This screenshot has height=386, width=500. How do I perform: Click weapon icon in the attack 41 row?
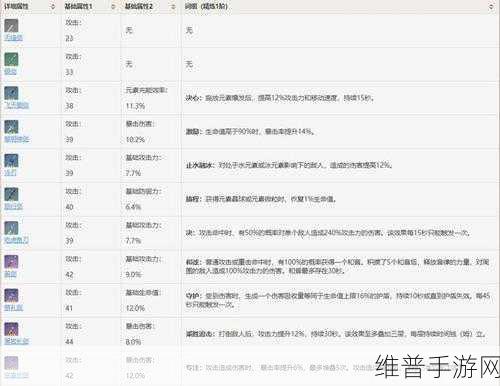11,295
